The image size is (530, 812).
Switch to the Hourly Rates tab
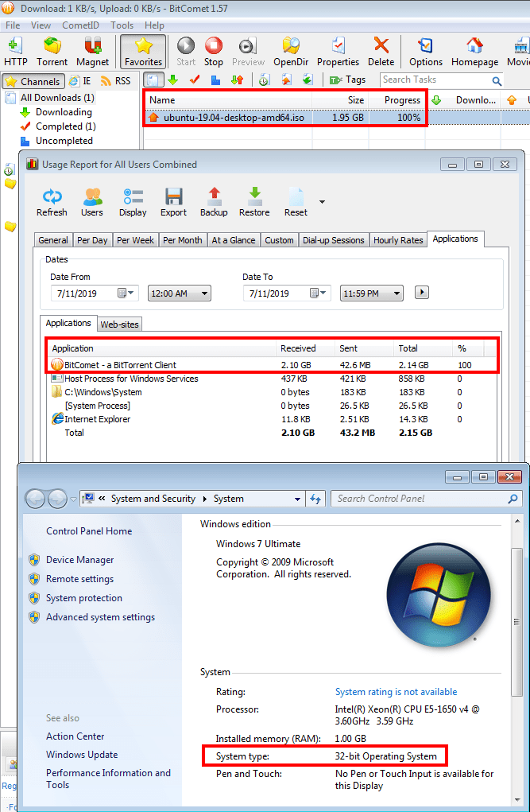pos(398,240)
